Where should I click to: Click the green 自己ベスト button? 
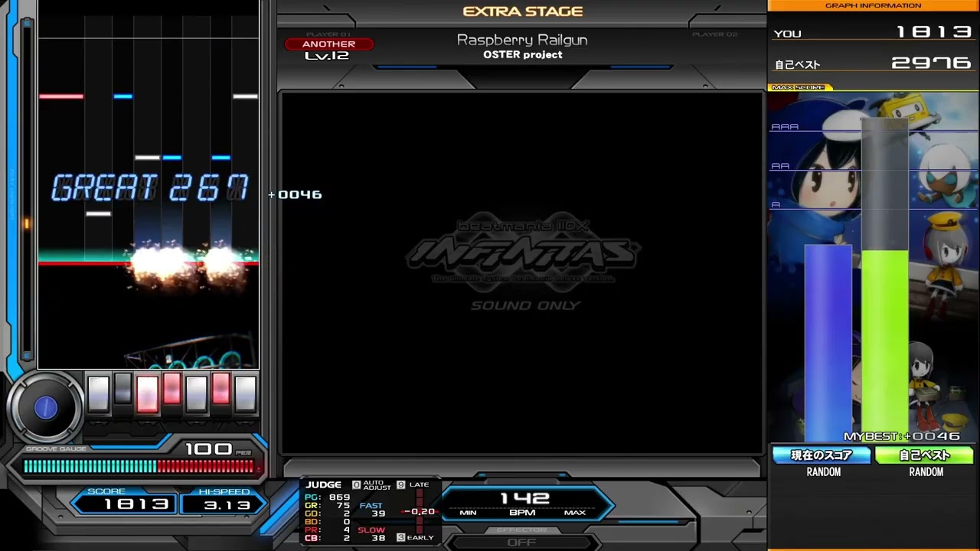pyautogui.click(x=924, y=455)
